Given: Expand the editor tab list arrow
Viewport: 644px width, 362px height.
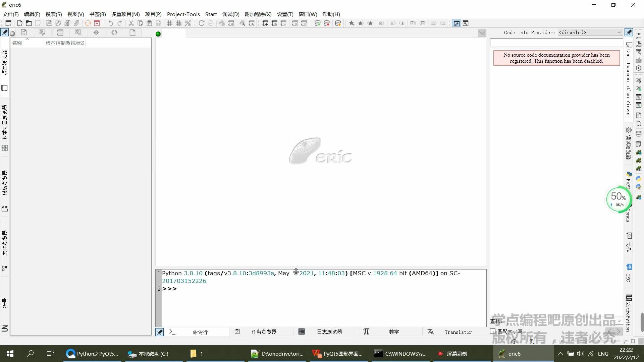Looking at the screenshot, I should pyautogui.click(x=482, y=33).
